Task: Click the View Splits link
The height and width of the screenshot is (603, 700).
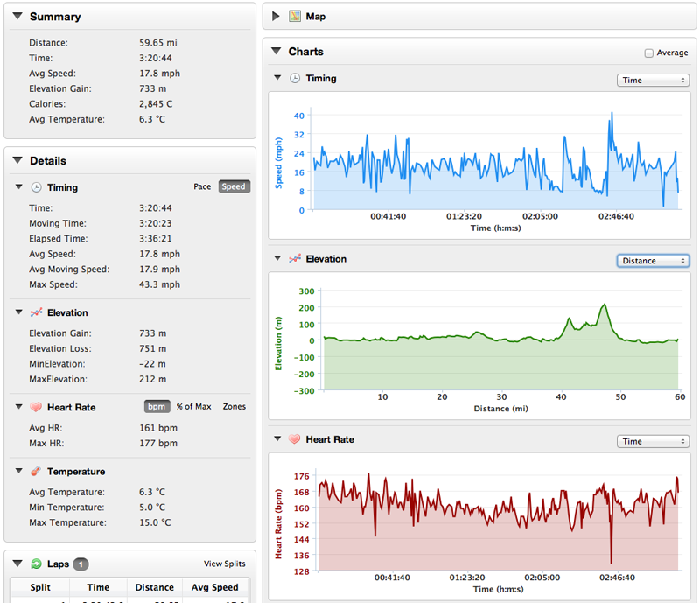Action: 224,564
